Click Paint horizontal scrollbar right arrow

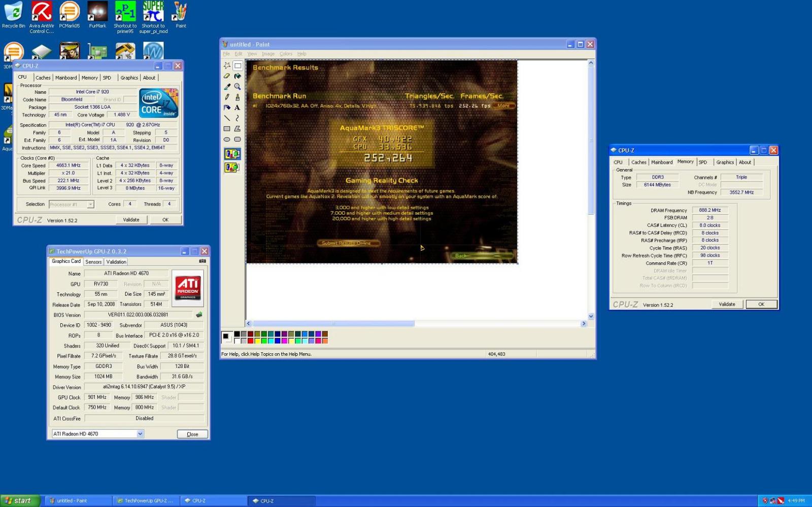tap(584, 323)
